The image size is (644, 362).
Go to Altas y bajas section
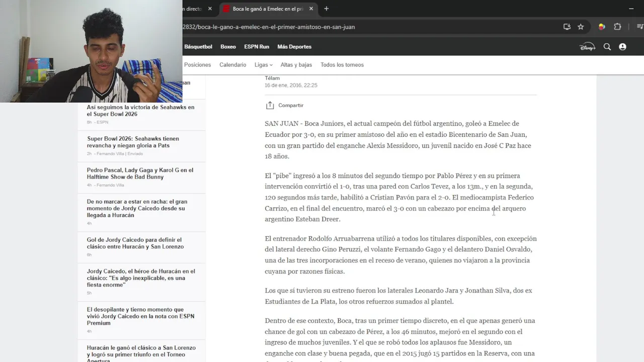[296, 65]
